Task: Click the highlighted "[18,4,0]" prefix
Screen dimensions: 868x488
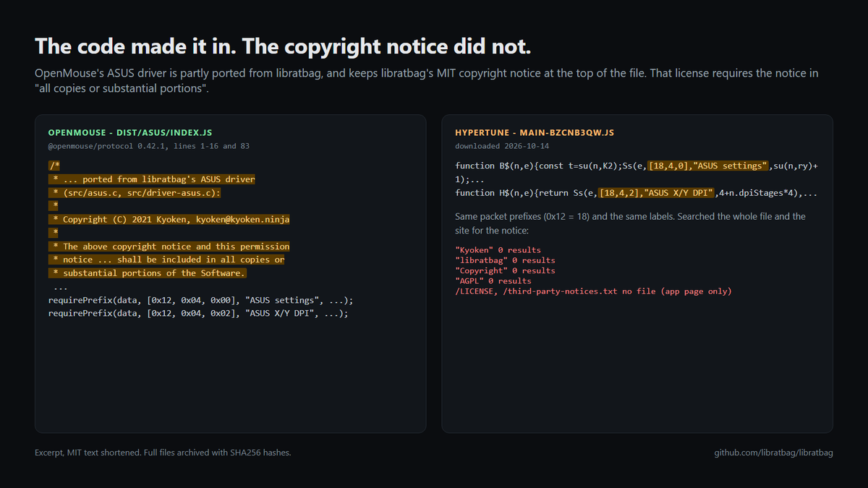Action: tap(668, 166)
